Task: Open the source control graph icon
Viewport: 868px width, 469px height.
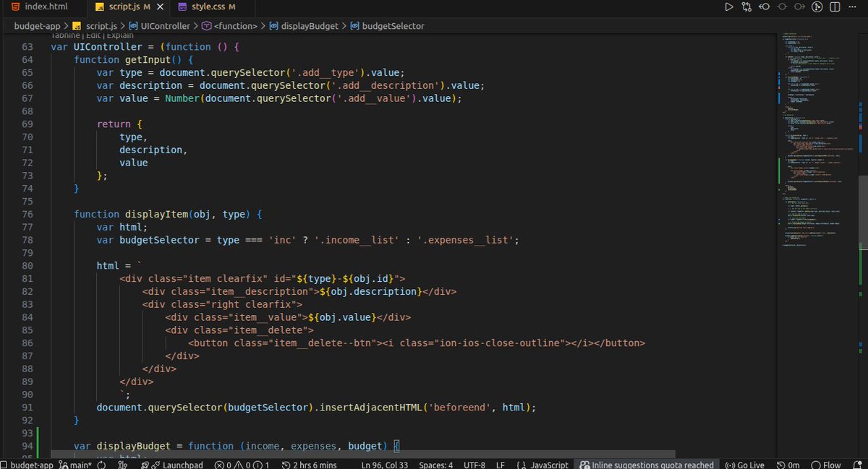Action: tap(746, 7)
